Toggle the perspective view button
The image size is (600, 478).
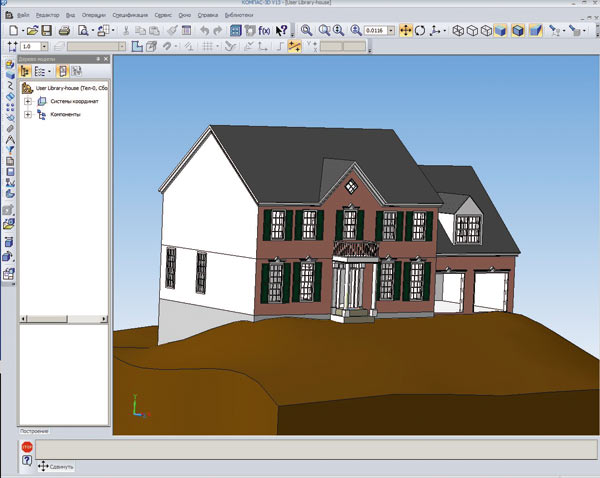[536, 30]
